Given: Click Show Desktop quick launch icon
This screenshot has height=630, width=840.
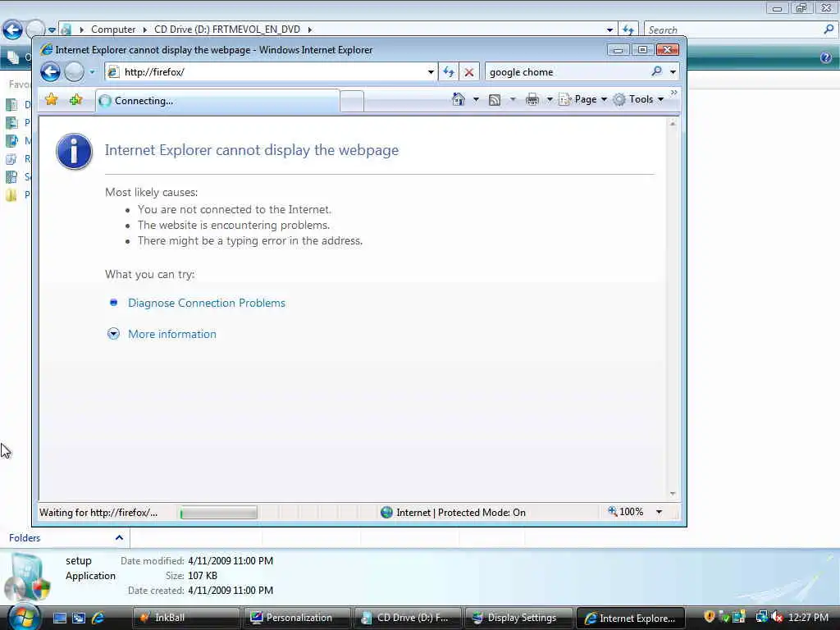Looking at the screenshot, I should (x=60, y=618).
